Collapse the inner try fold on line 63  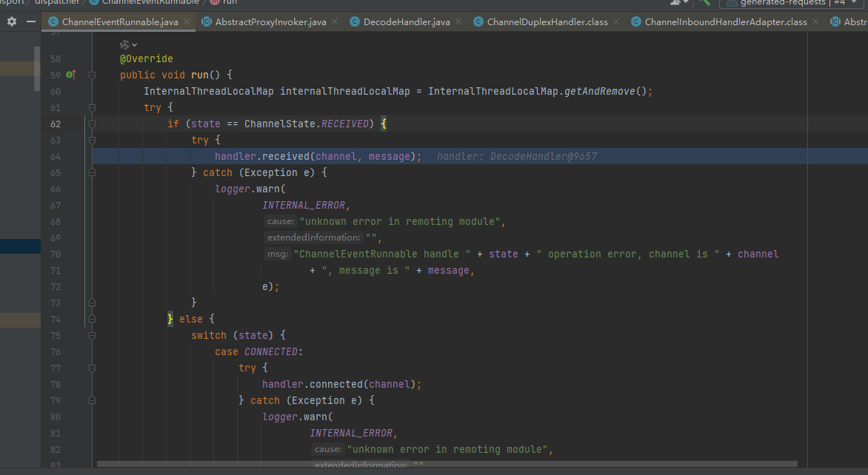93,141
